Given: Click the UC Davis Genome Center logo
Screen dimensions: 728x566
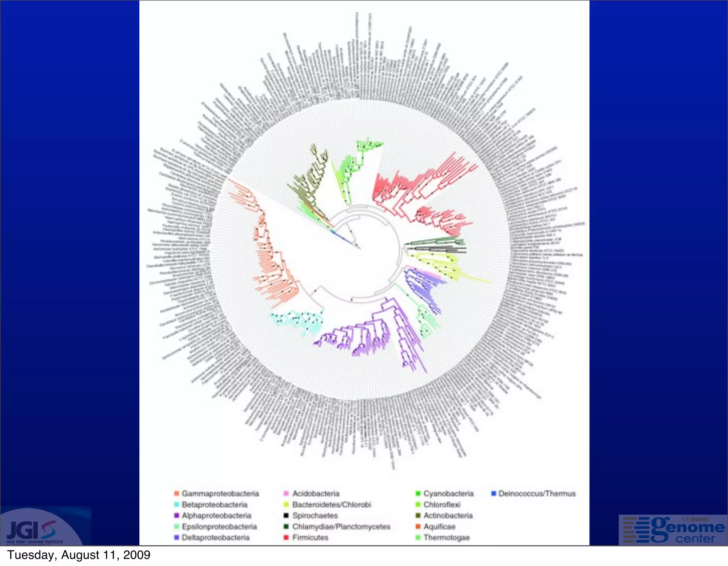Looking at the screenshot, I should point(674,530).
